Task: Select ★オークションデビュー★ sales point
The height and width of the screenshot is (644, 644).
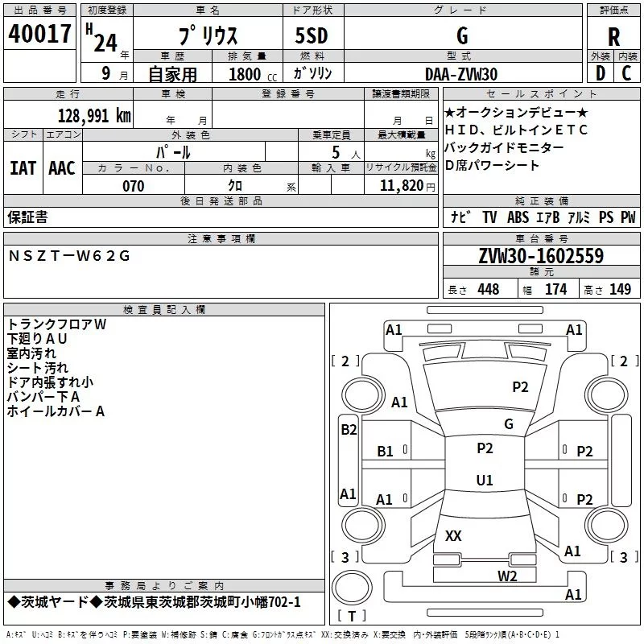Action: coord(516,112)
